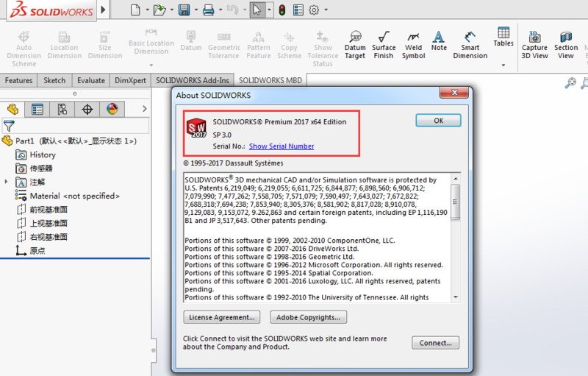Expand the manager tabs right chevron
The image size is (588, 376).
[x=144, y=109]
